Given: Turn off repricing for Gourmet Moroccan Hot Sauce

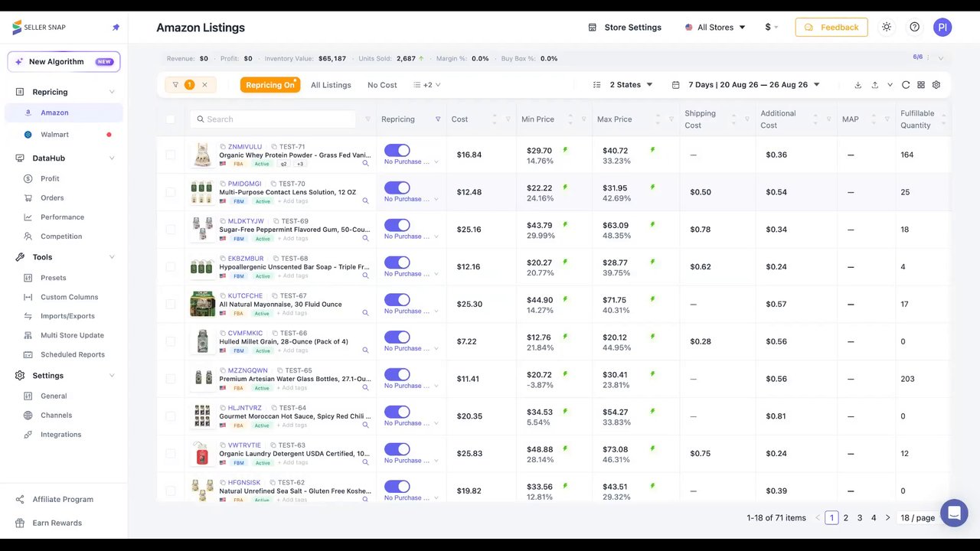Looking at the screenshot, I should 397,412.
